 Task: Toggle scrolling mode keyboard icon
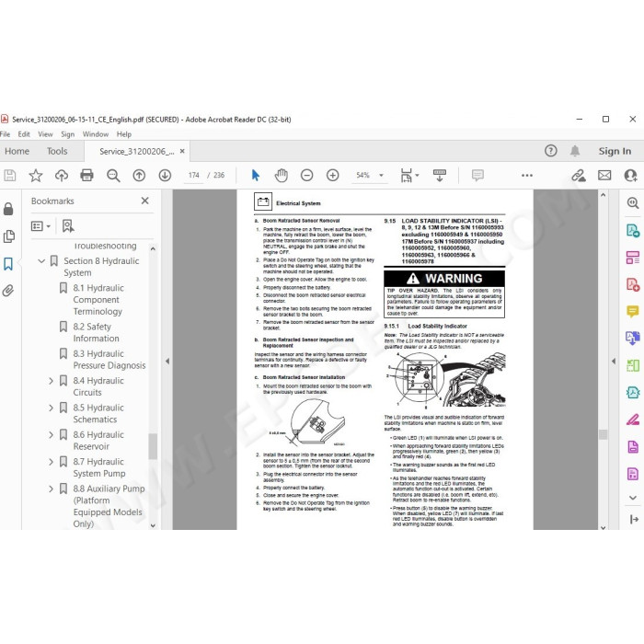[440, 176]
